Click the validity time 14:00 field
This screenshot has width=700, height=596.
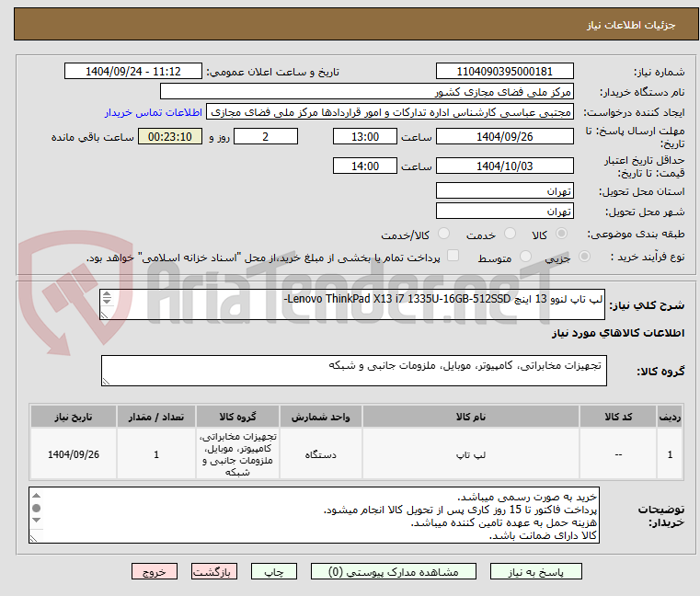pyautogui.click(x=365, y=166)
